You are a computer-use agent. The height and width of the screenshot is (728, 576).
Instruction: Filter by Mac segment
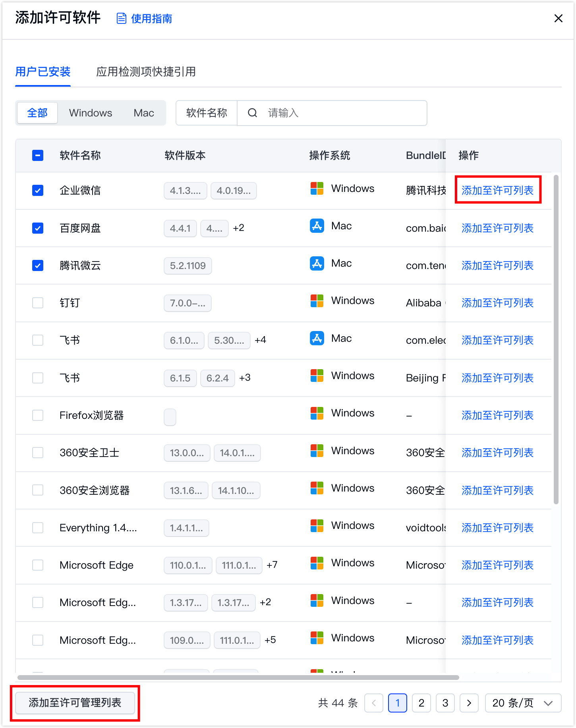pyautogui.click(x=144, y=113)
